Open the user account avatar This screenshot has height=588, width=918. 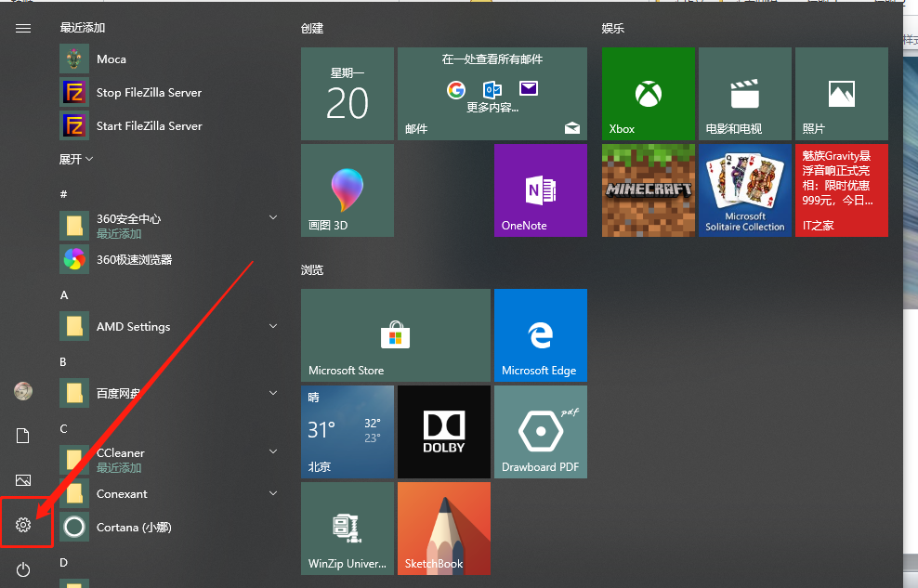coord(23,391)
